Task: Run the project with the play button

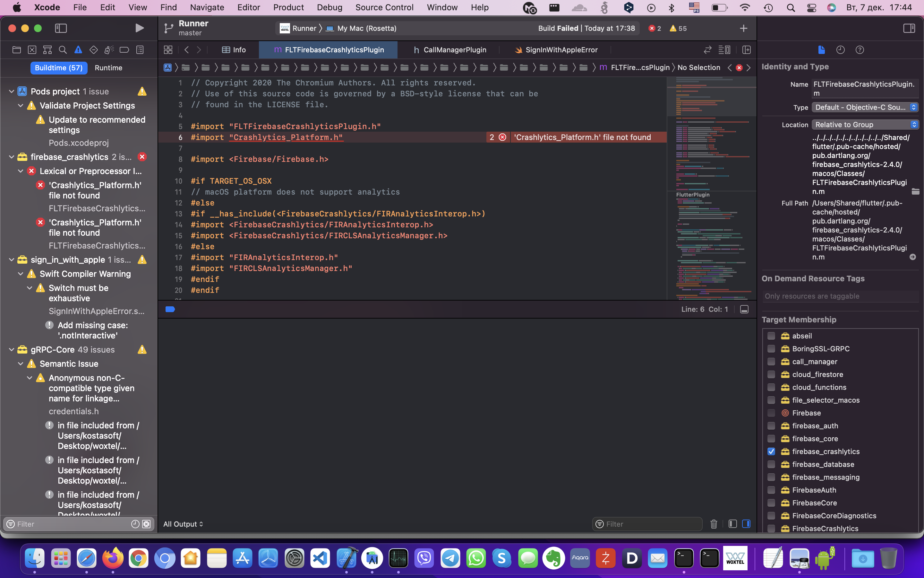Action: point(140,28)
